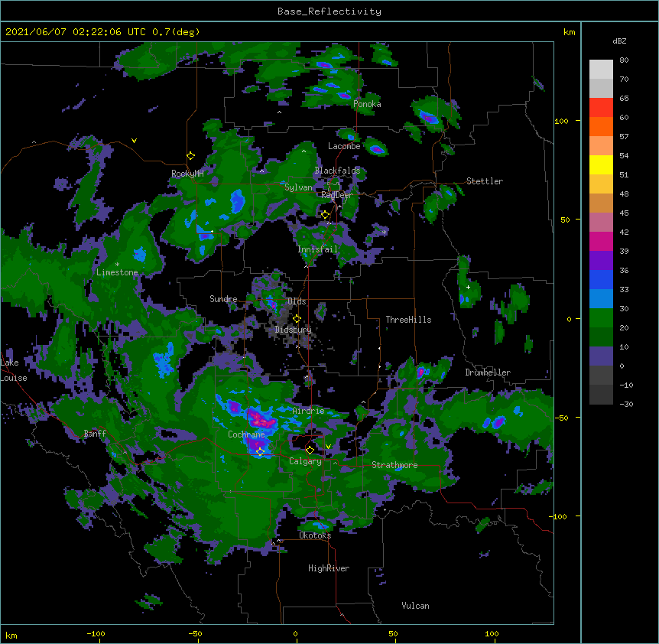Screen dimensions: 659x644
Task: Click the ThreeHills town label
Action: pyautogui.click(x=409, y=320)
